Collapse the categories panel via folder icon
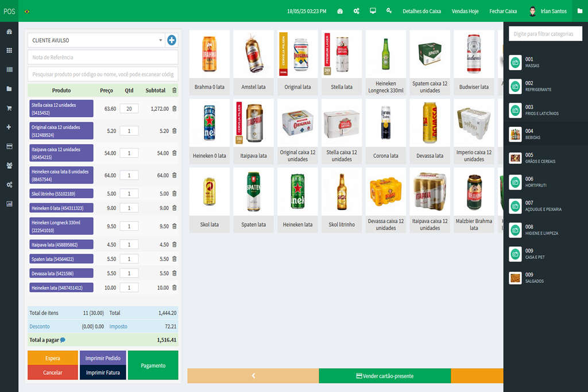588x392 pixels. click(579, 11)
